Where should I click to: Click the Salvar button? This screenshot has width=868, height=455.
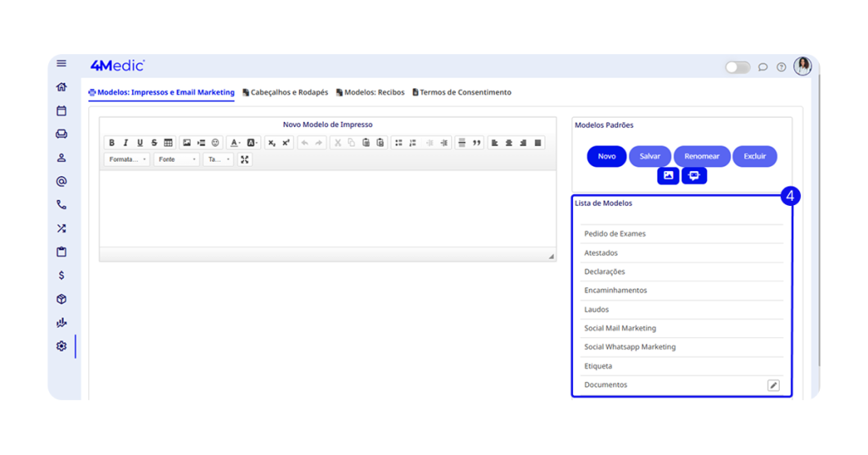[649, 156]
